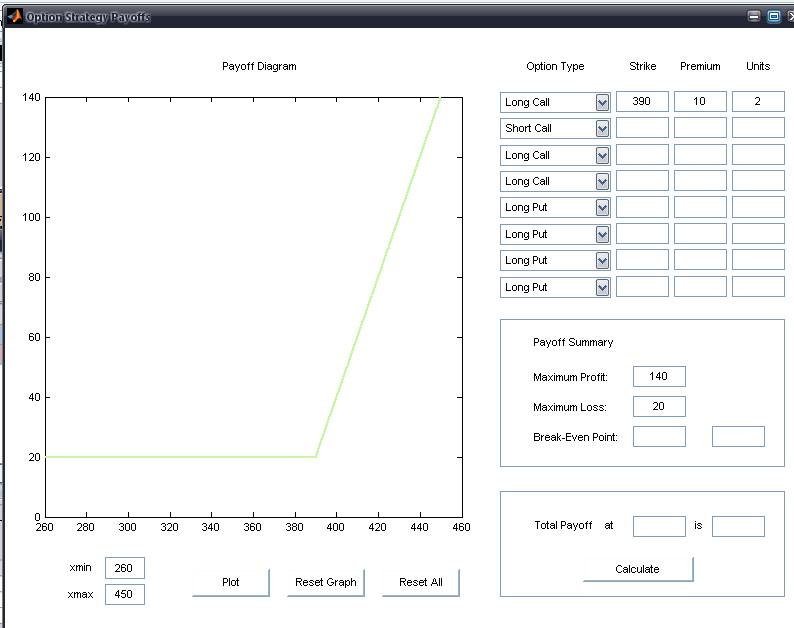The image size is (794, 628).
Task: Click the 'Strike' column header
Action: point(643,66)
